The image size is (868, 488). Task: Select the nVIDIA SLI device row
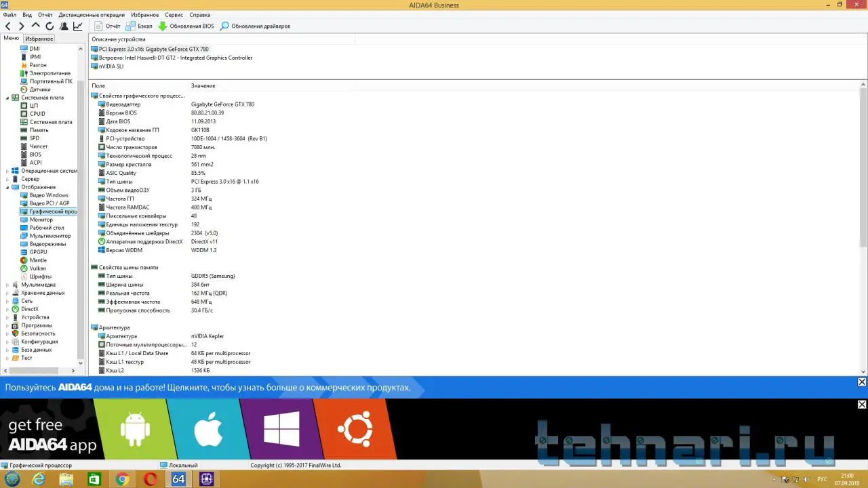coord(111,66)
